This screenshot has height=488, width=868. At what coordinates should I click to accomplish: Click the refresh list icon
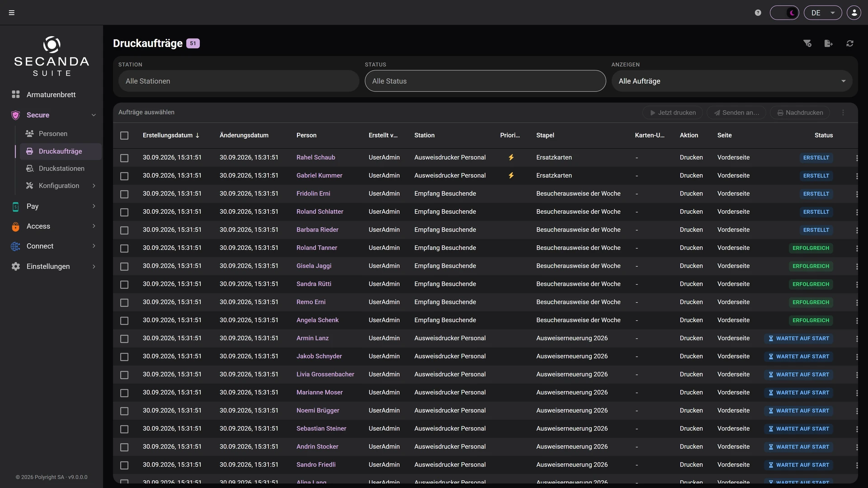(x=850, y=43)
